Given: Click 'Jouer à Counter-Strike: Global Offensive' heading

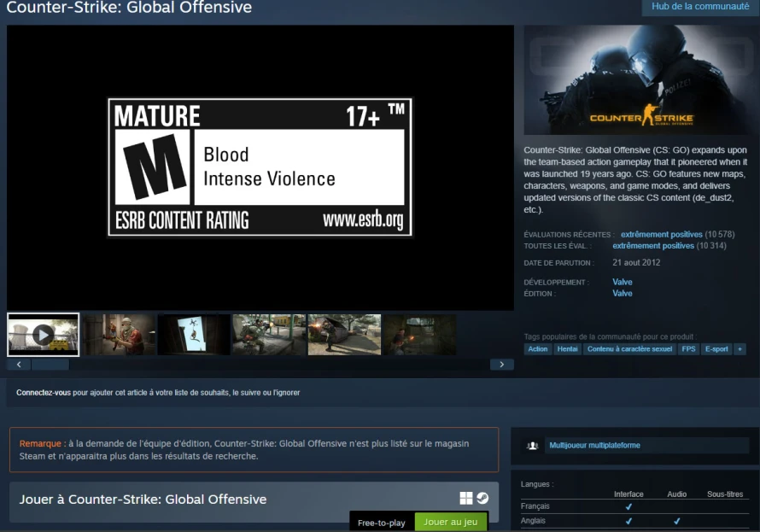Looking at the screenshot, I should pyautogui.click(x=143, y=500).
